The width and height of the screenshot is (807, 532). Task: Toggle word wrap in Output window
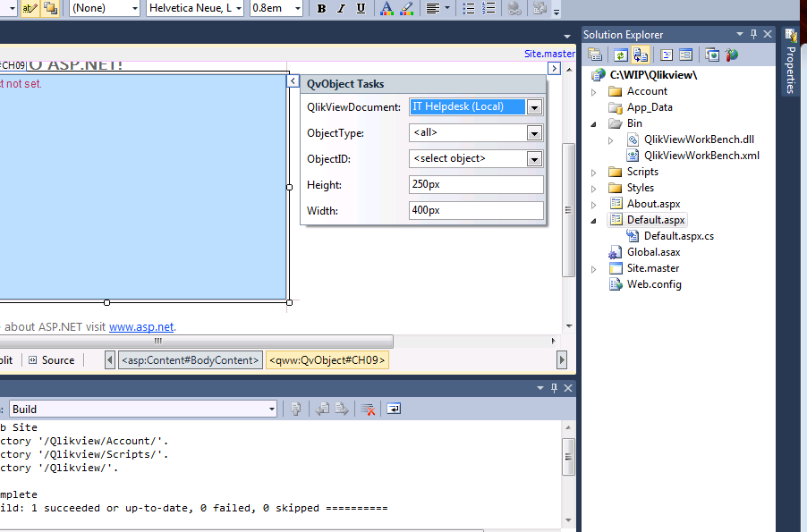pyautogui.click(x=394, y=409)
